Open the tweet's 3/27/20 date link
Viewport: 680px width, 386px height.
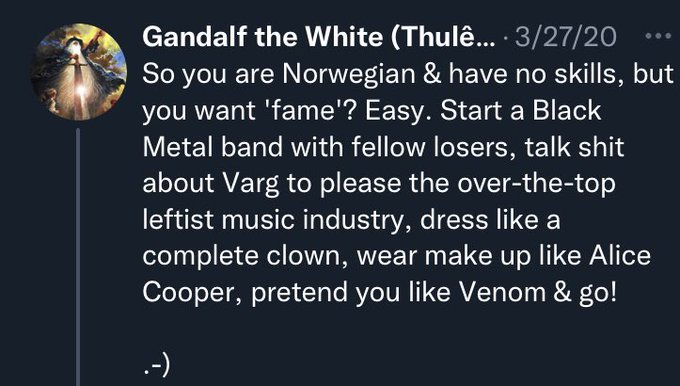click(565, 37)
